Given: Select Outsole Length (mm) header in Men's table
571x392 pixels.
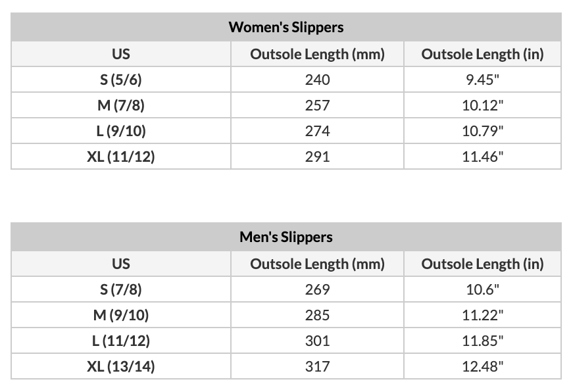Looking at the screenshot, I should point(317,264).
